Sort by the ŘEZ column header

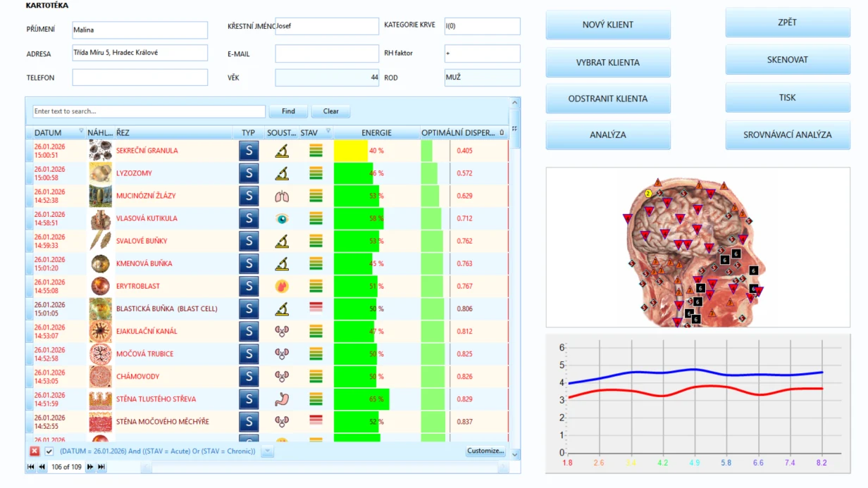(x=174, y=132)
